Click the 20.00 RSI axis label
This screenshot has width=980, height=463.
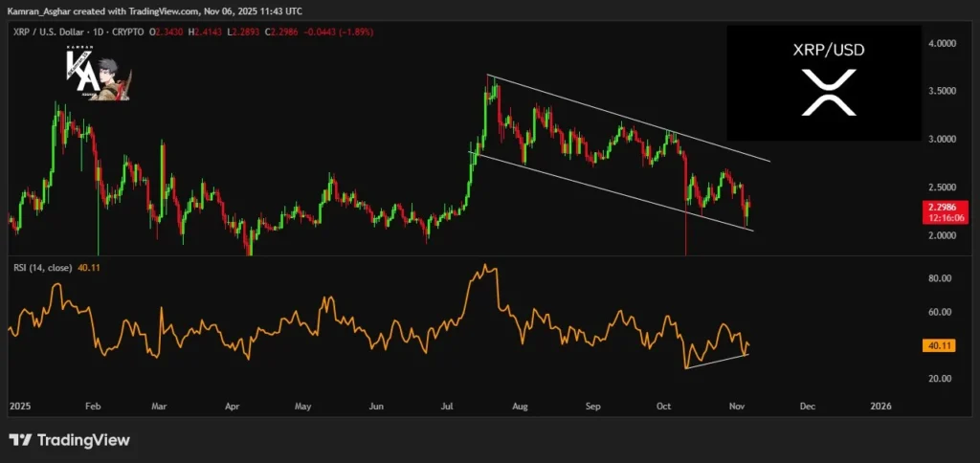tap(940, 379)
